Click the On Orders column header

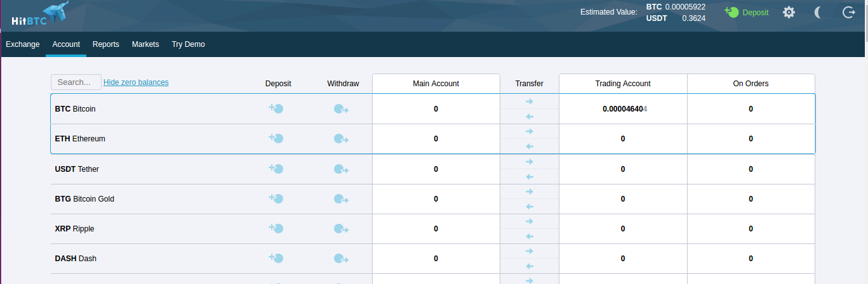pos(751,84)
